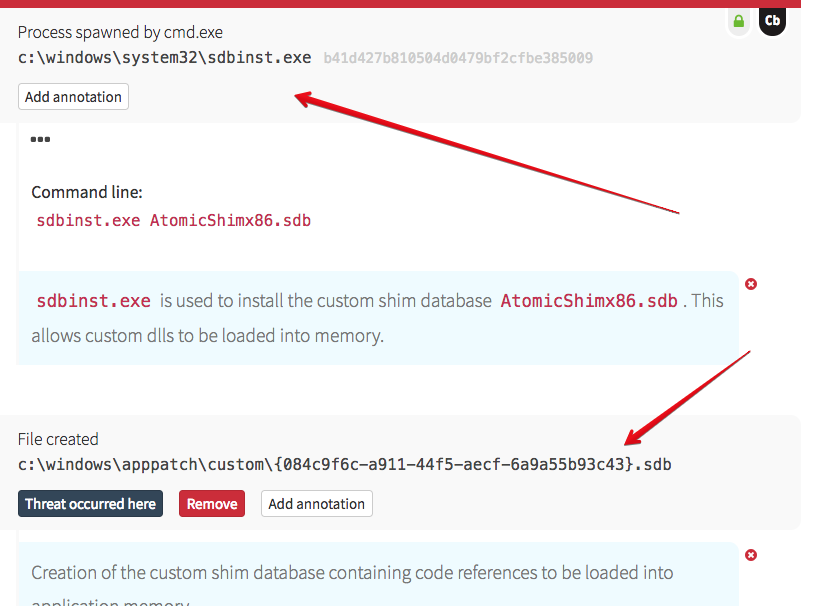Image resolution: width=814 pixels, height=606 pixels.
Task: Click highlighted sdbinst.exe in the annotation text
Action: (93, 301)
